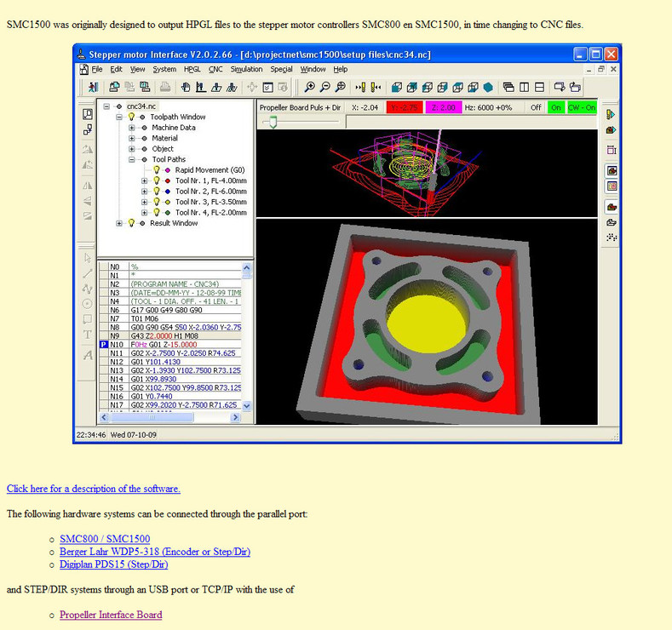Click the solid teal hexagon view icon
Image resolution: width=672 pixels, height=630 pixels.
coord(488,88)
